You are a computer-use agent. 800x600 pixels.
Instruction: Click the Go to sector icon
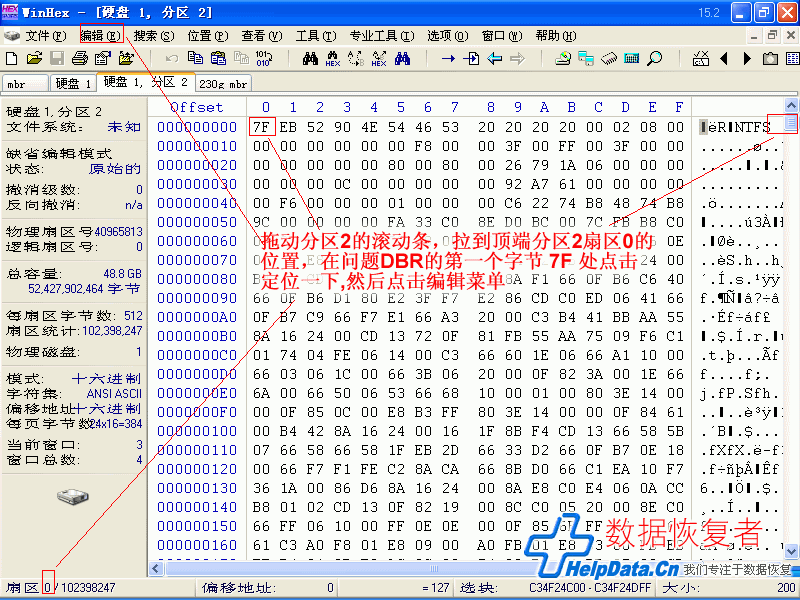471,59
